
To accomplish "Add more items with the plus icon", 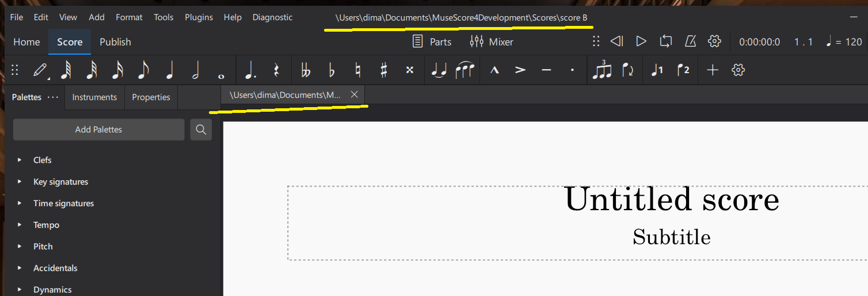I will [713, 70].
